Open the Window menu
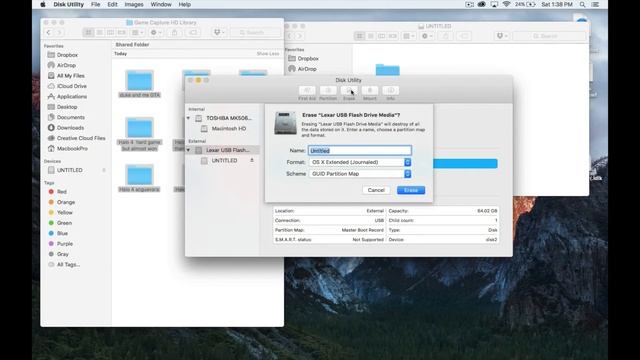This screenshot has width=640, height=360. coord(161,4)
